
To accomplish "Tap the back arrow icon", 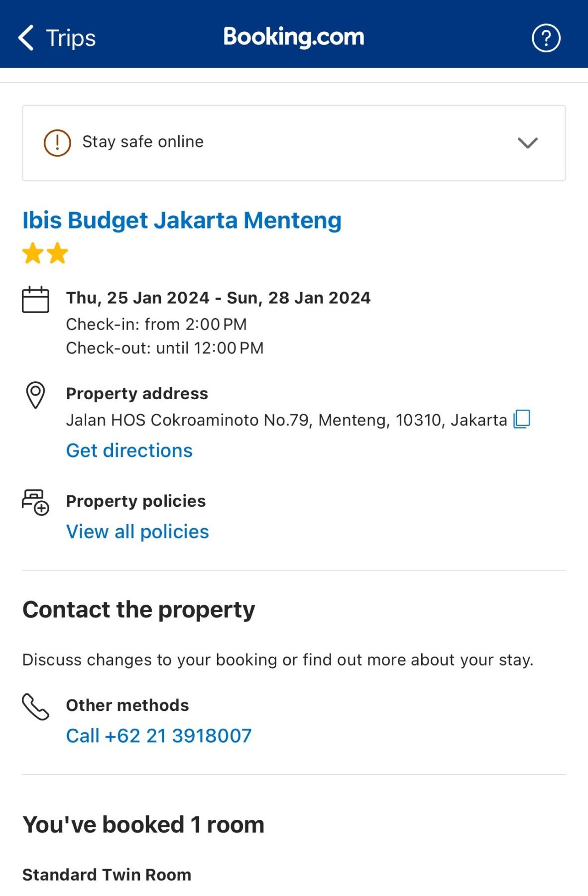I will tap(26, 38).
